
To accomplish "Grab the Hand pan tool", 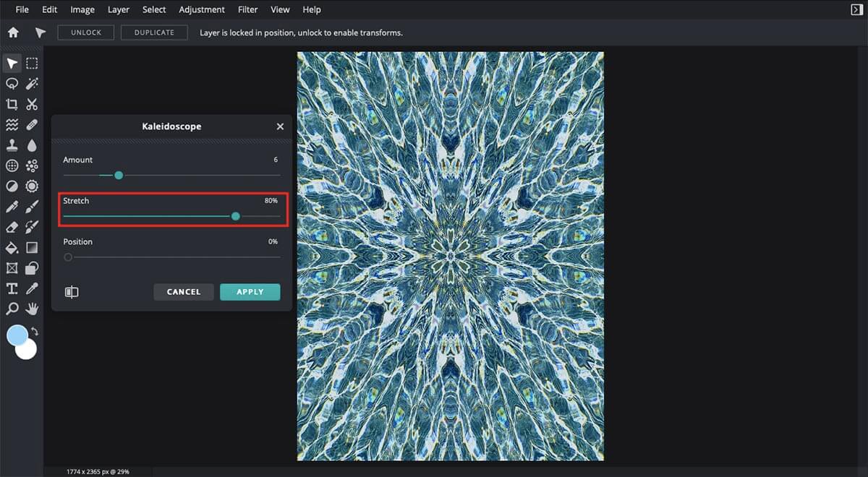I will (32, 309).
